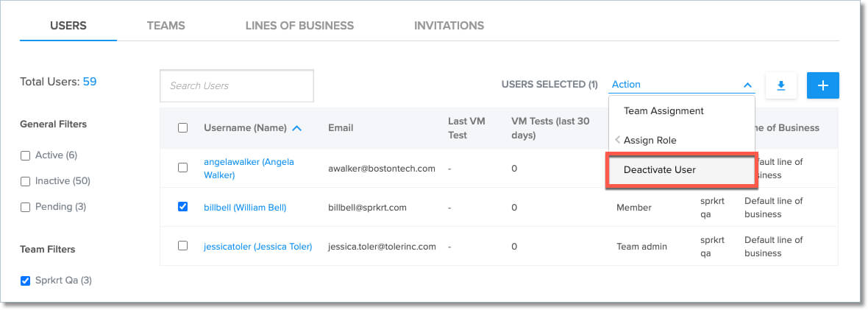Open the Lines of Business tab

(299, 26)
